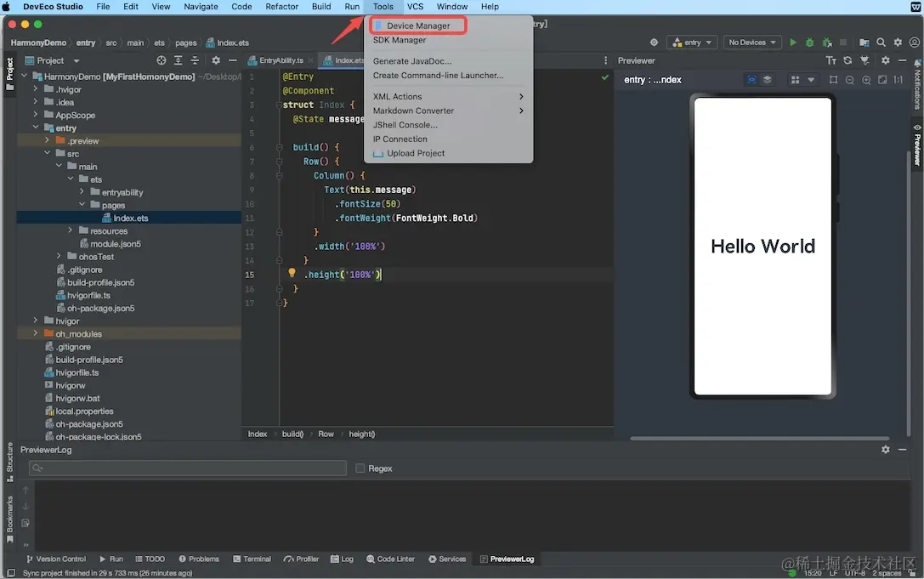Click the previewer refresh icon
Screen dimensions: 924x579
click(847, 60)
